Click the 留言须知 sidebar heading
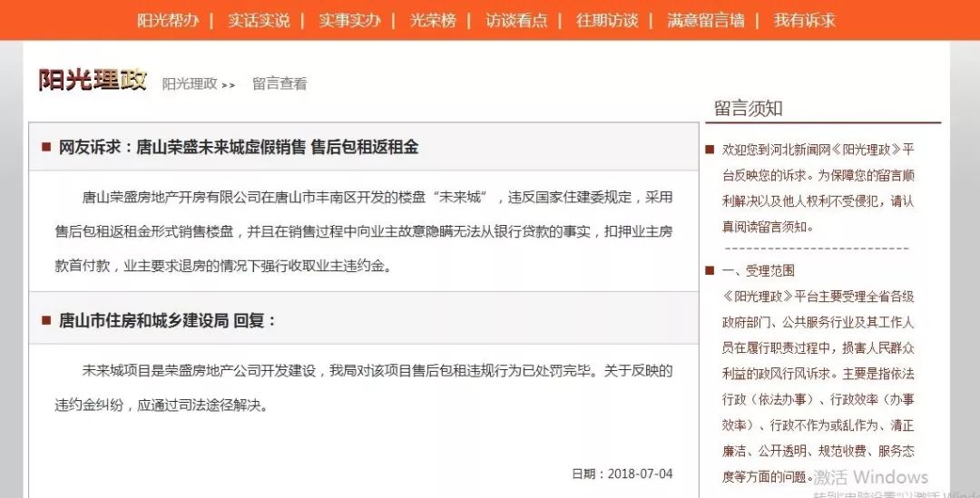Screen dimensions: 980x498 pos(748,108)
